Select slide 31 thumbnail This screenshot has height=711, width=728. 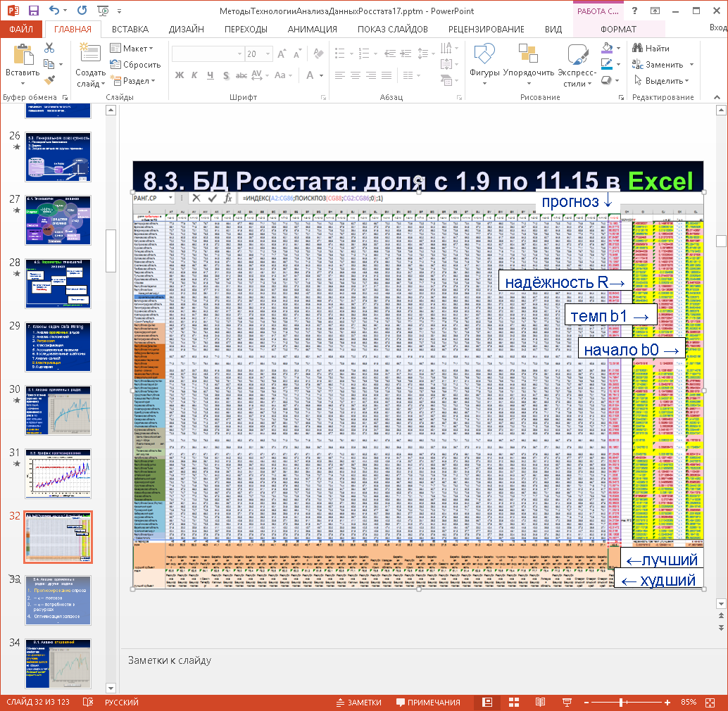[58, 474]
